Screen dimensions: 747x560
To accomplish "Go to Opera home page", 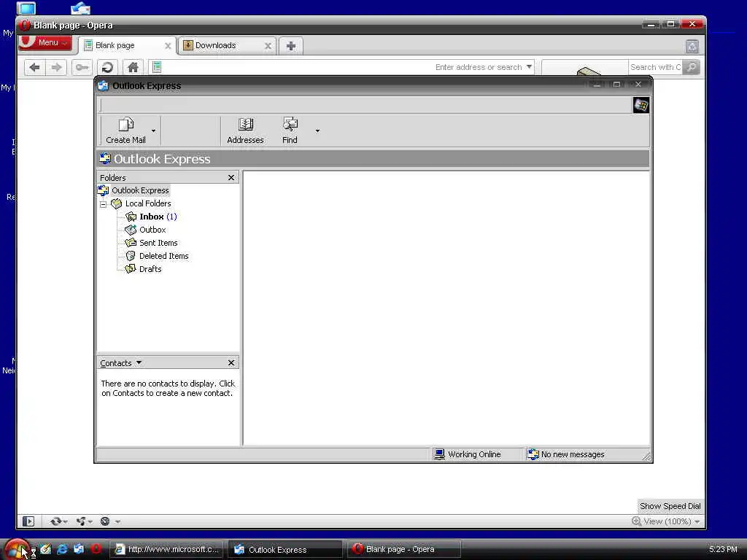I will pyautogui.click(x=133, y=68).
